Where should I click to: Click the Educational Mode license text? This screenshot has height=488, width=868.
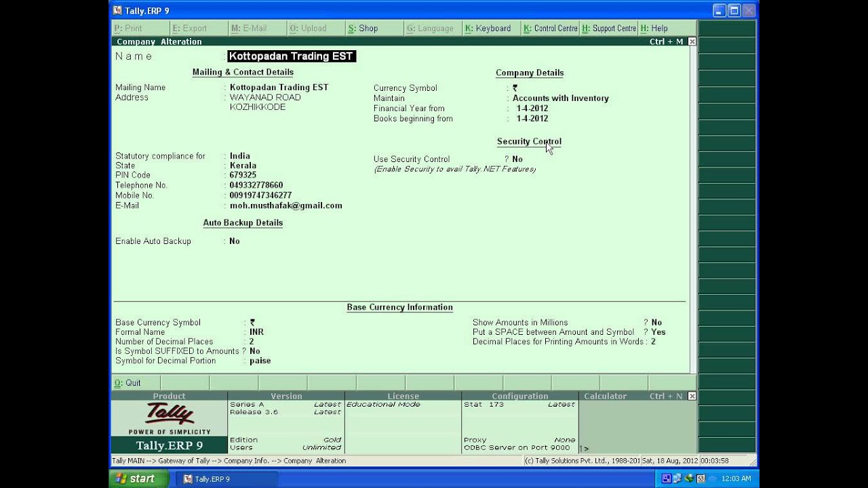tap(383, 405)
